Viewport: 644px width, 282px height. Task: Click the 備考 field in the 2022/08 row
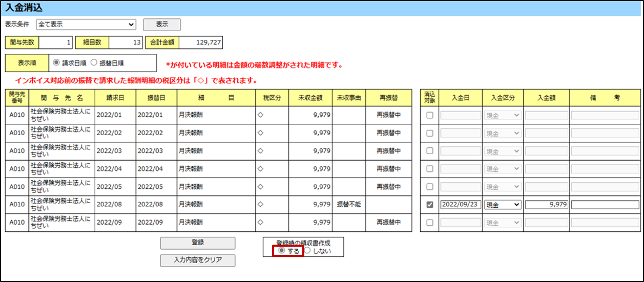[x=605, y=205]
